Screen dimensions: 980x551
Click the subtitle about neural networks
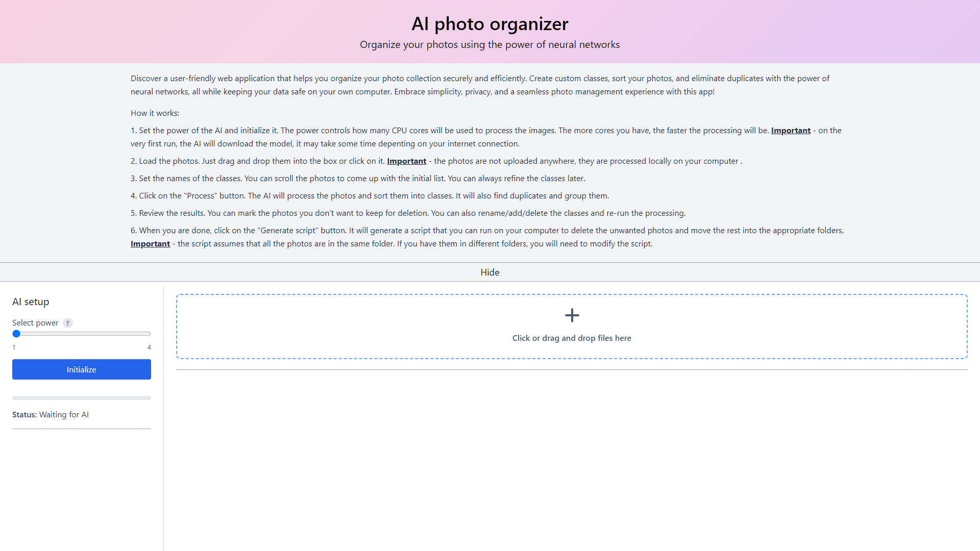[x=489, y=44]
